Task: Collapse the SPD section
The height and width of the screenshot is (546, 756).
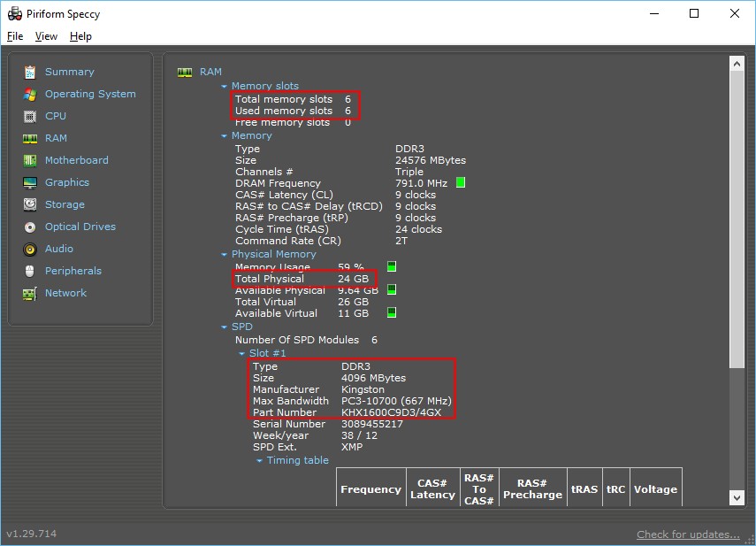Action: (x=224, y=327)
